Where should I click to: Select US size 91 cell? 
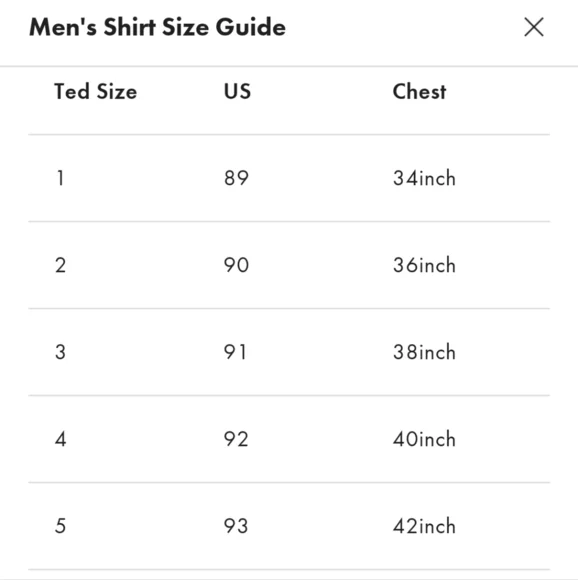point(235,352)
